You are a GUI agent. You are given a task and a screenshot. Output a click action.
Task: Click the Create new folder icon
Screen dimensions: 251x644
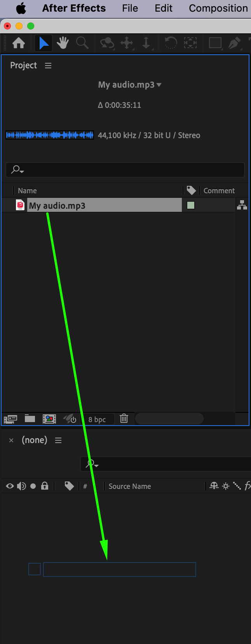pyautogui.click(x=30, y=419)
